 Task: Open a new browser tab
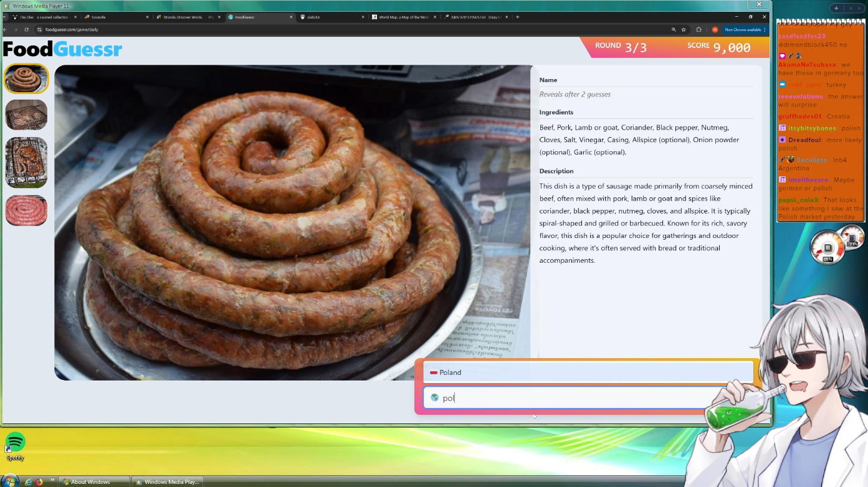point(517,17)
